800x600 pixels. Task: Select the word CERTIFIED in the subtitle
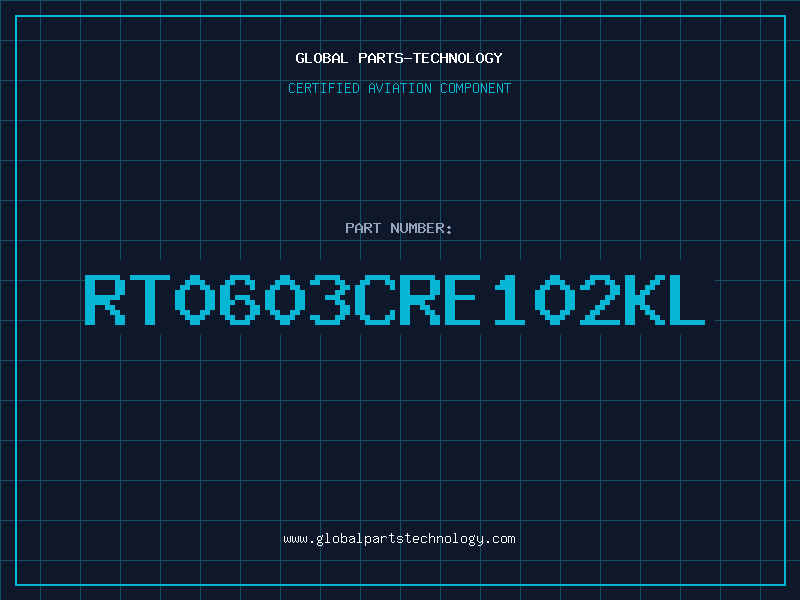click(325, 88)
